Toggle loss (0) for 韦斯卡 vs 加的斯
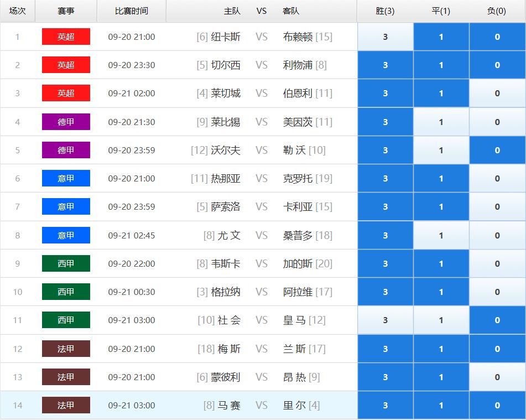 click(497, 263)
